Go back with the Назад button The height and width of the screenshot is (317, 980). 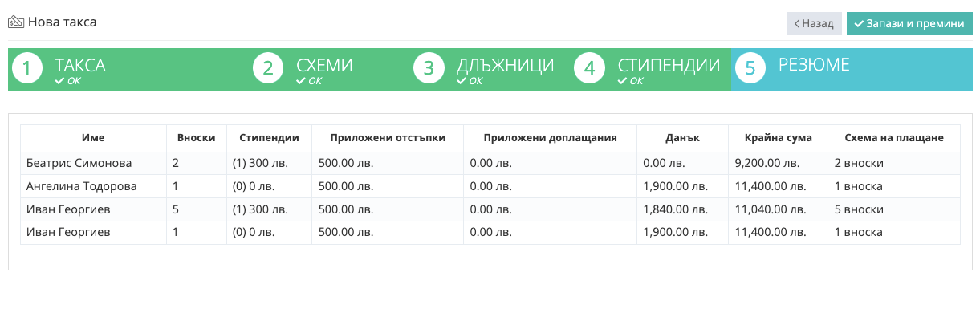pyautogui.click(x=814, y=24)
